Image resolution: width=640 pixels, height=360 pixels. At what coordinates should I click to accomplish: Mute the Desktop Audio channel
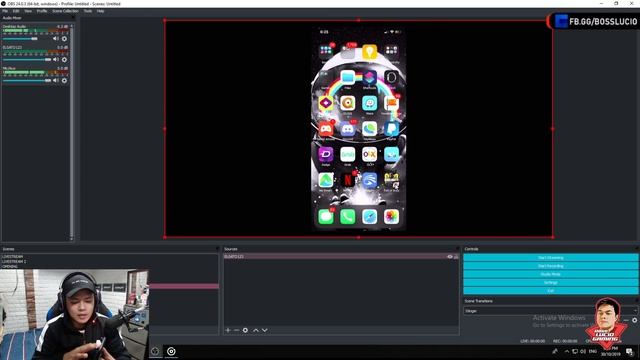[56, 39]
